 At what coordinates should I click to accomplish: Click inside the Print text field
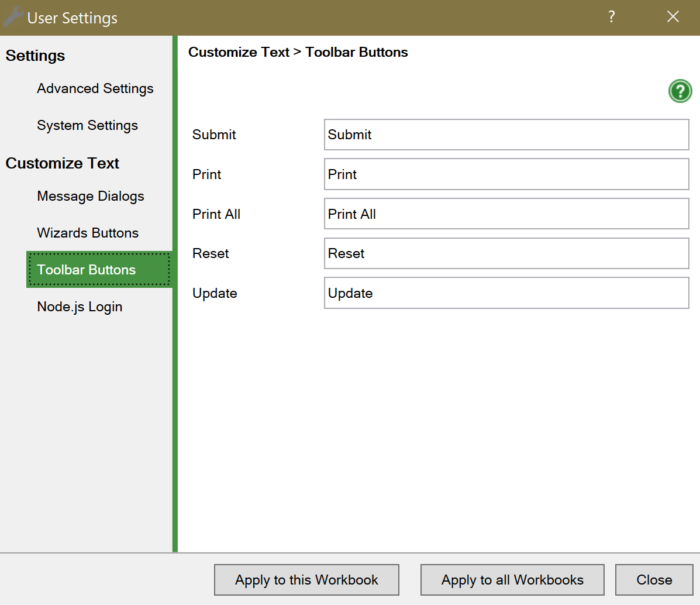[506, 174]
